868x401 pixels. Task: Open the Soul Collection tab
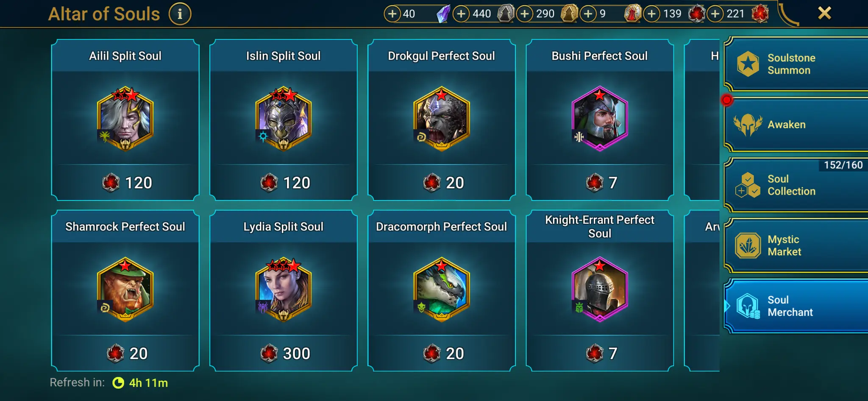(x=796, y=185)
